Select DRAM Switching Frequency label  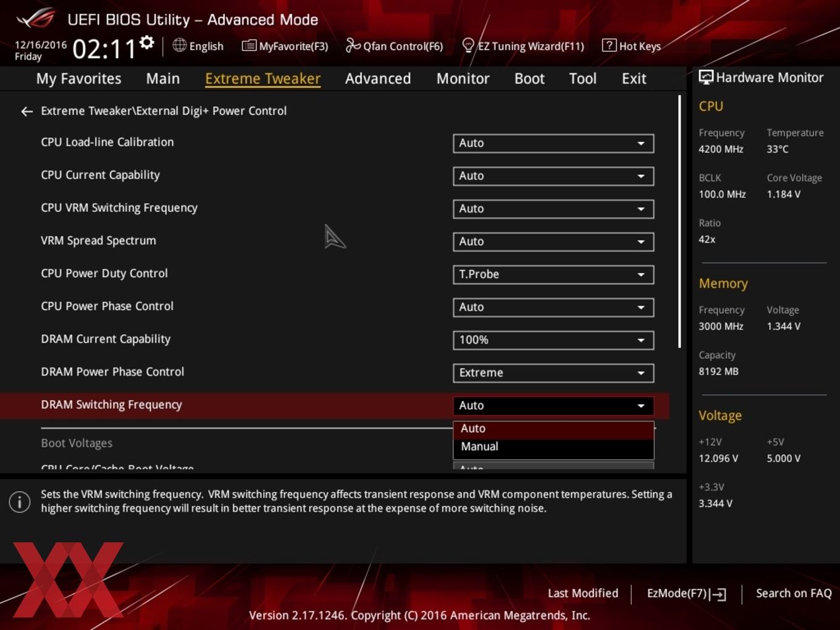pos(111,405)
